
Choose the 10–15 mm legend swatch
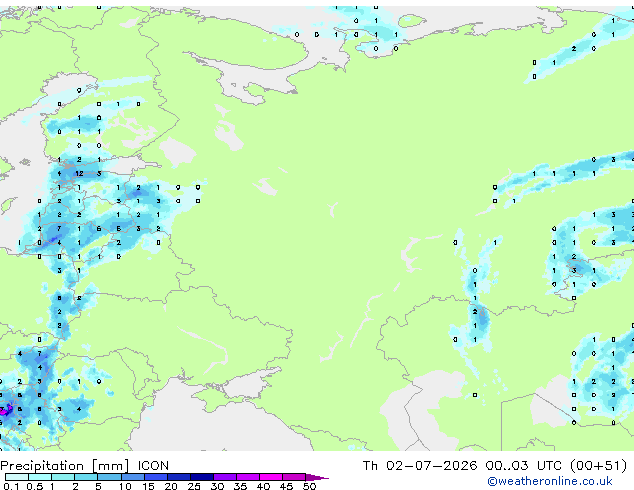[132, 477]
